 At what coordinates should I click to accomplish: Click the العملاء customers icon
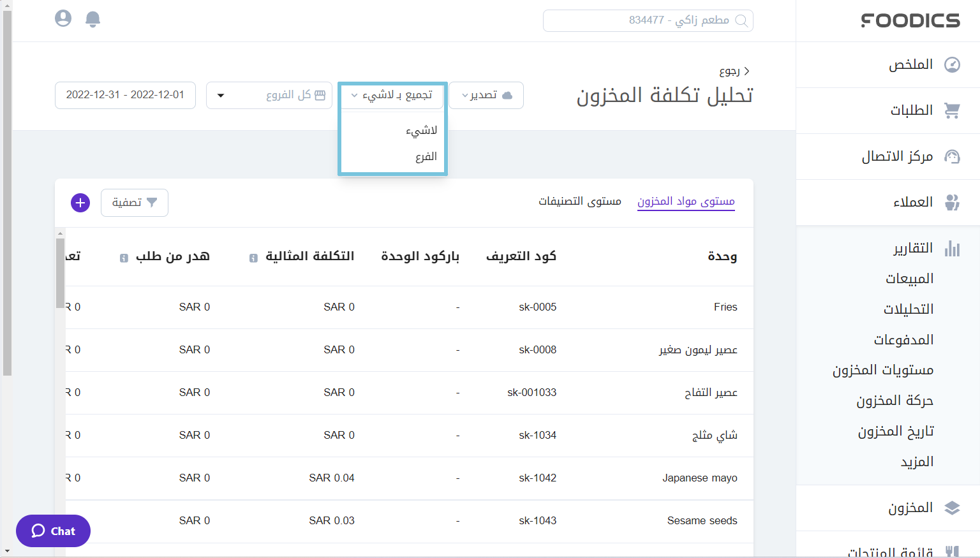pyautogui.click(x=953, y=202)
